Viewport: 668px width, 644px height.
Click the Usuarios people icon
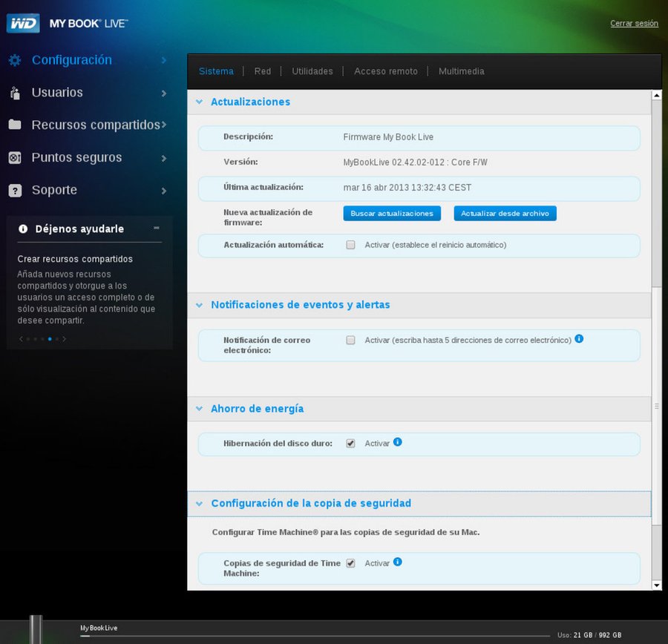coord(15,93)
